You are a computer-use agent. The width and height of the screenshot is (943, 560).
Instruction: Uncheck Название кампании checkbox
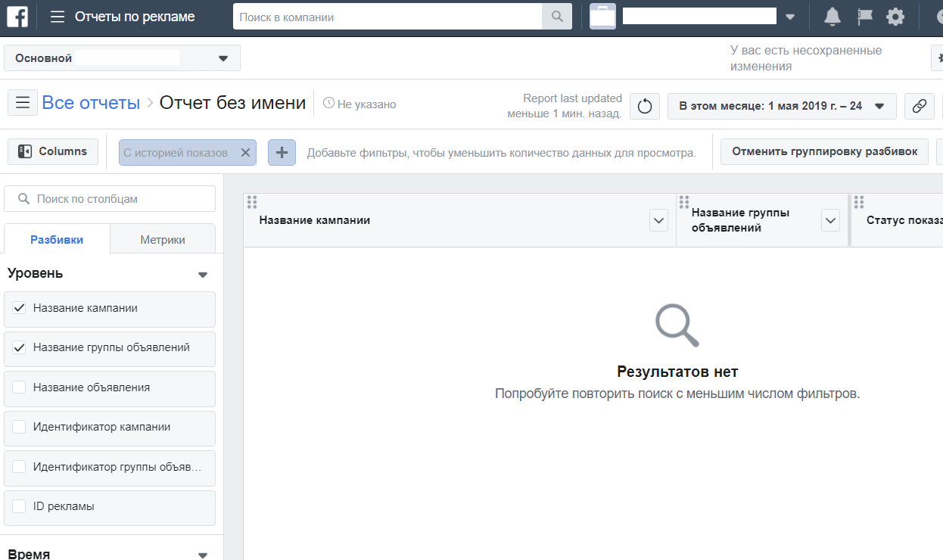click(20, 309)
